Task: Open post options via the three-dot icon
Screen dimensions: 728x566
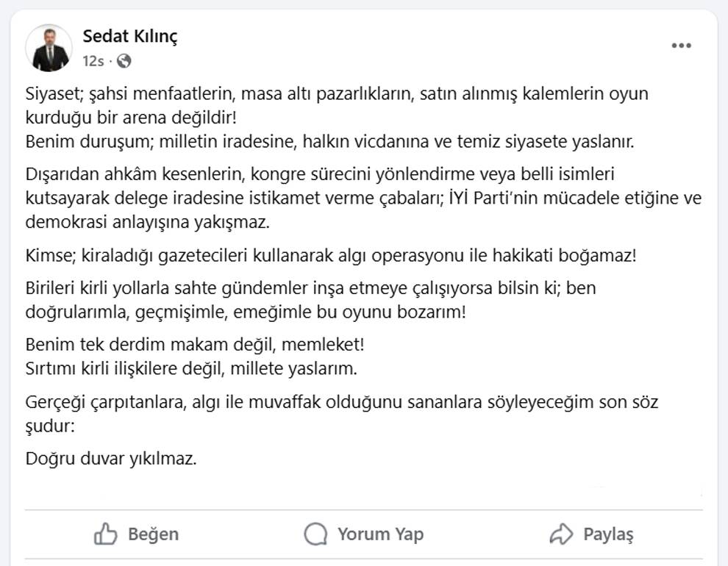Action: click(680, 44)
